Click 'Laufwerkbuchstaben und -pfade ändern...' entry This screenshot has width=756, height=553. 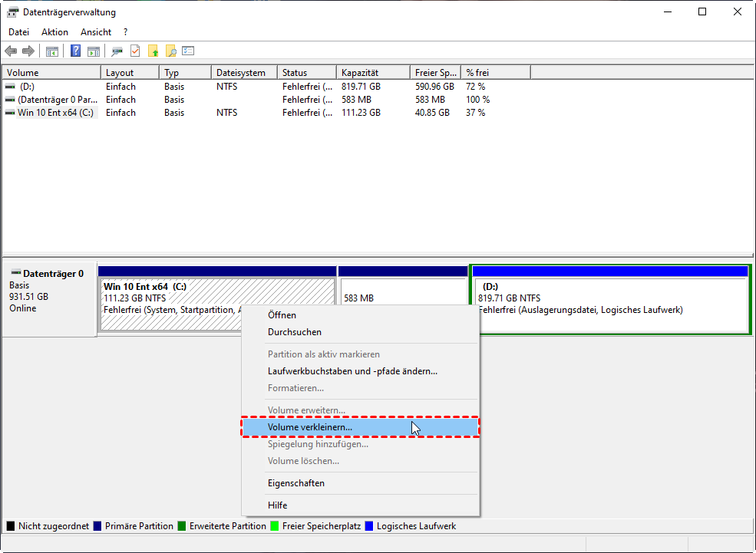point(352,371)
